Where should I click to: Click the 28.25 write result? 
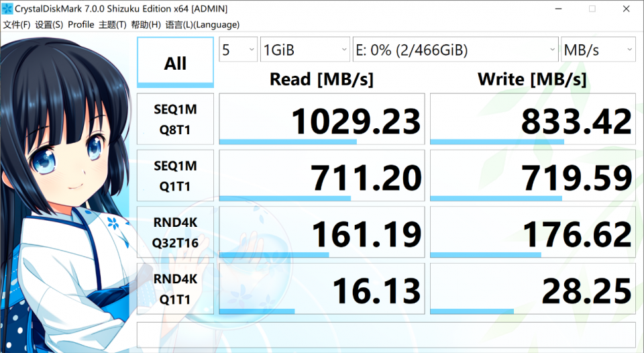point(533,289)
